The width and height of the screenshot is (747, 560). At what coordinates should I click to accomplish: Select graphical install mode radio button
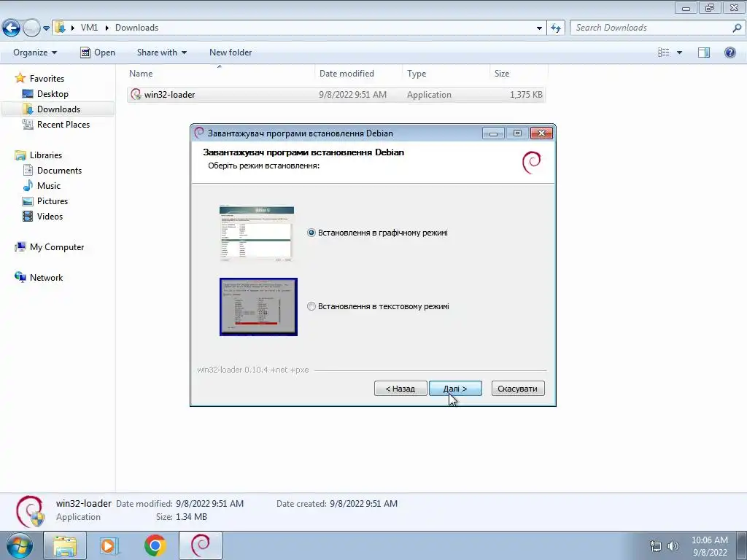pyautogui.click(x=311, y=233)
